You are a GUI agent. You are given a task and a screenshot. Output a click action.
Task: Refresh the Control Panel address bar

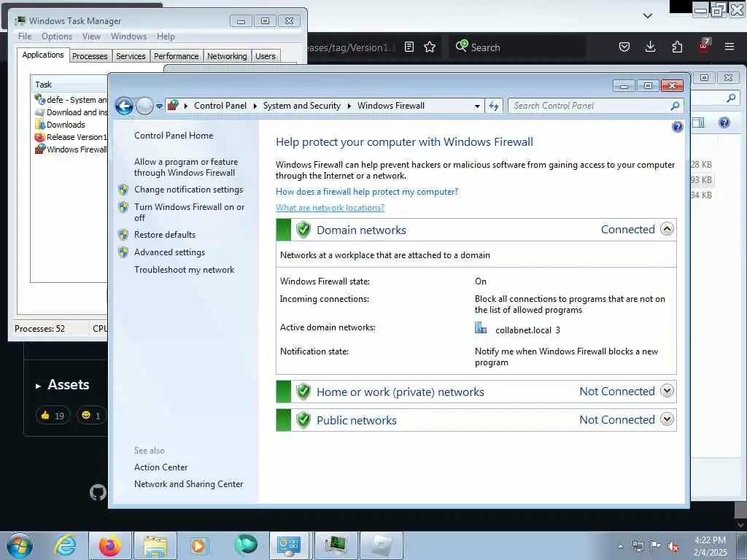click(x=494, y=106)
